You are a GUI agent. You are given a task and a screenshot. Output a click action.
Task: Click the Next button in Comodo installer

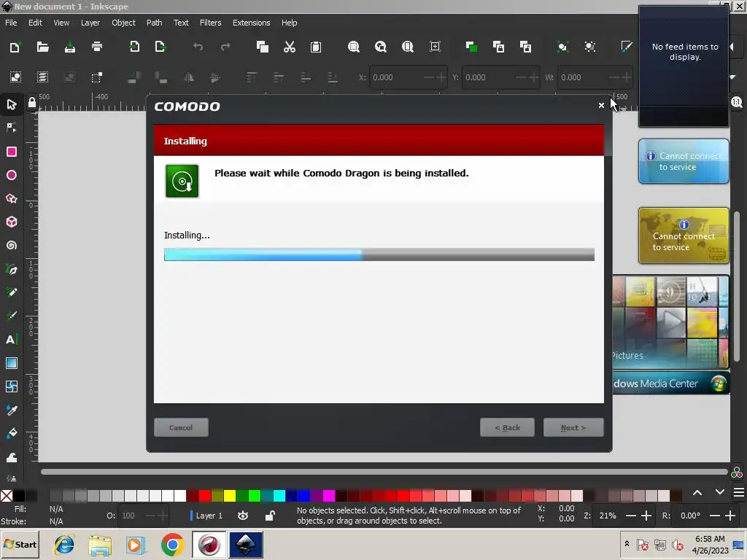click(x=573, y=427)
